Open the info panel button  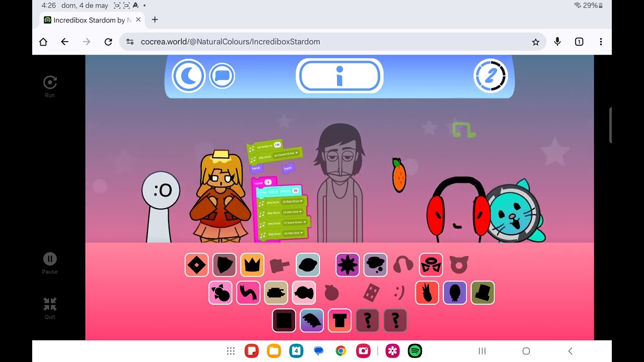click(x=340, y=76)
